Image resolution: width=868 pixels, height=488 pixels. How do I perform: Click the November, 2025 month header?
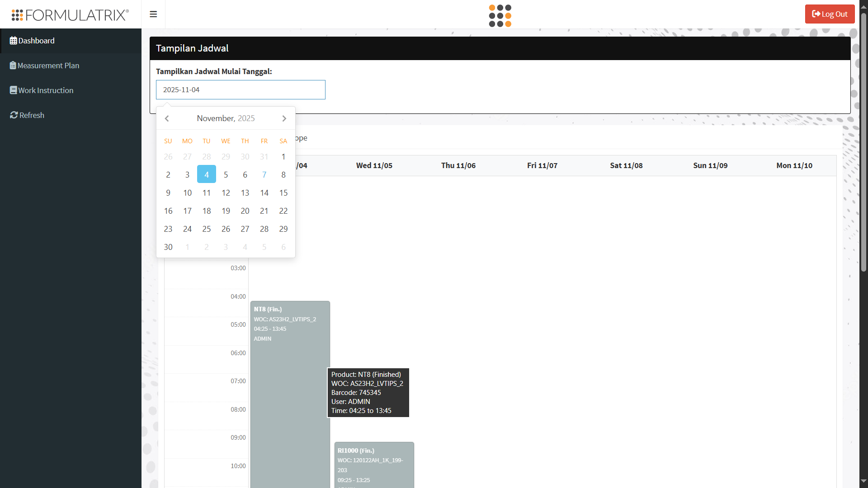pyautogui.click(x=226, y=118)
